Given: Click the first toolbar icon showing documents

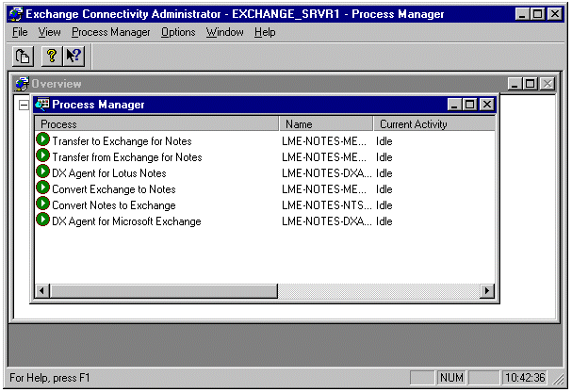Looking at the screenshot, I should 23,57.
